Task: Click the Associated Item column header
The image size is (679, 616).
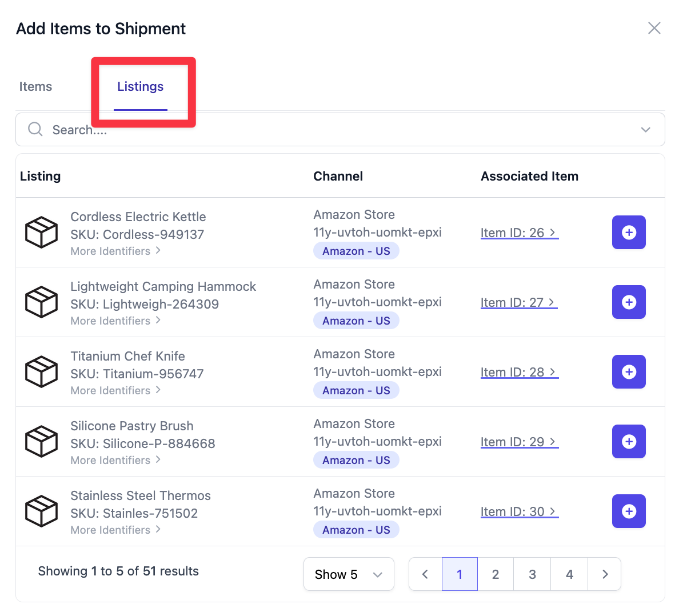Action: coord(530,176)
